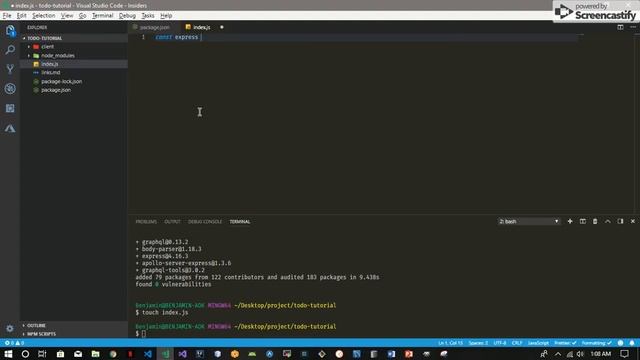Open the feedback smiley in status bar
This screenshot has height=360, width=640.
pyautogui.click(x=620, y=343)
